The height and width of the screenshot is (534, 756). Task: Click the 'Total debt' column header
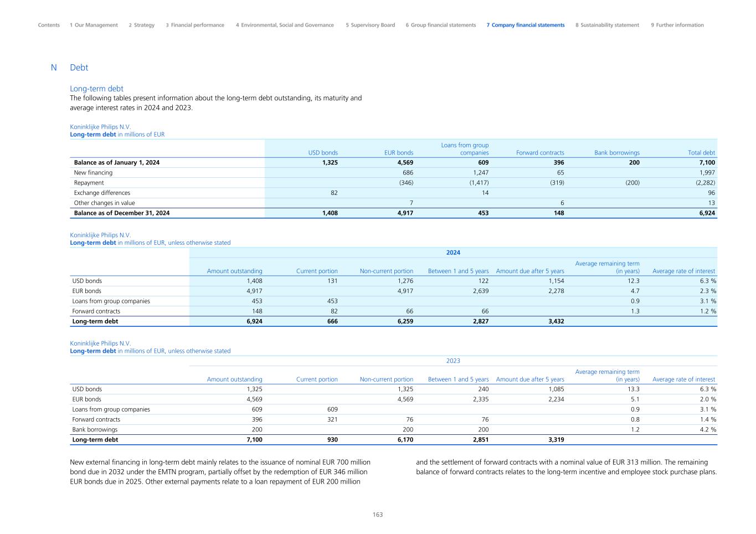point(701,153)
